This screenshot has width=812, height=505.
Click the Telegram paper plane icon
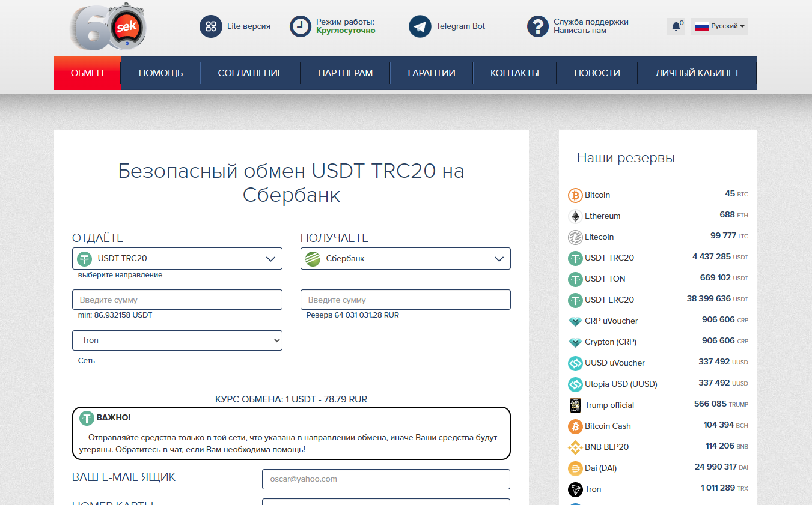click(420, 26)
